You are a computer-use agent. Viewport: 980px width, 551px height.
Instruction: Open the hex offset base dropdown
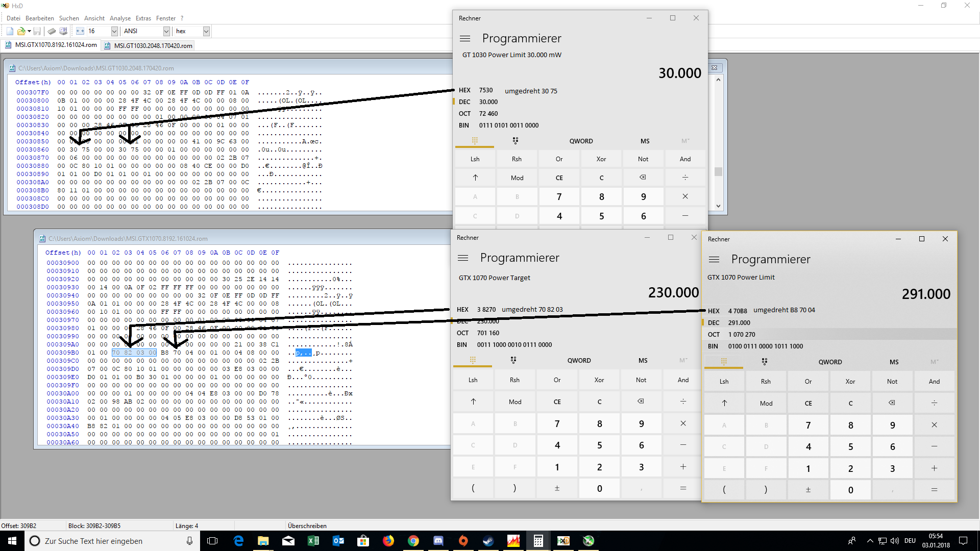point(206,31)
